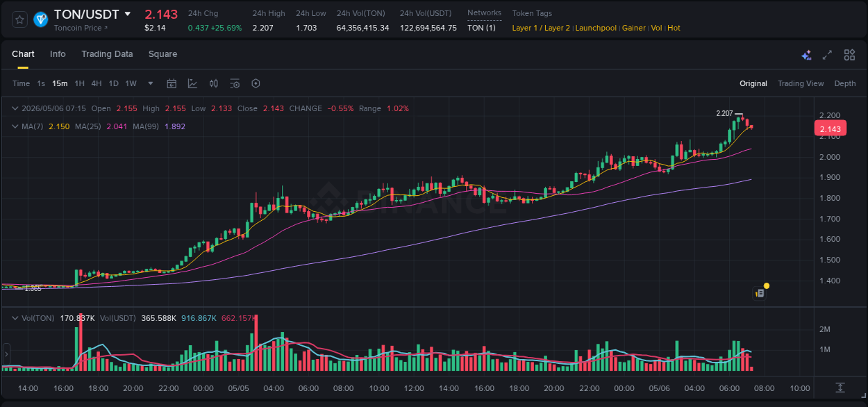Click the news note icon on chart
The width and height of the screenshot is (868, 407).
coord(760,293)
